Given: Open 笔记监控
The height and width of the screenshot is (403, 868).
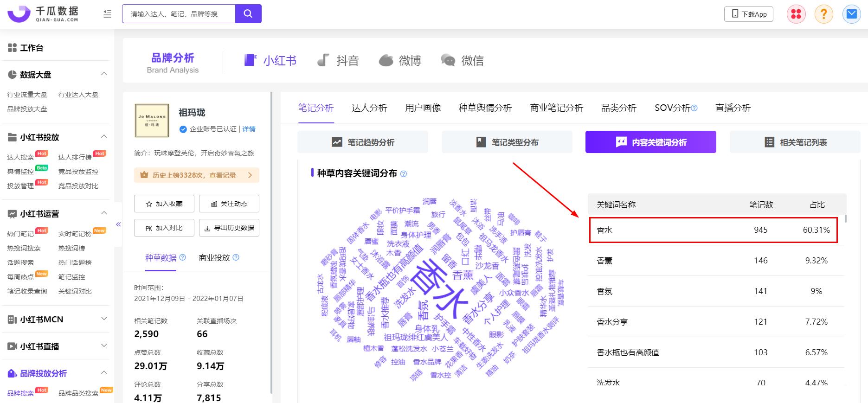Looking at the screenshot, I should [x=71, y=277].
